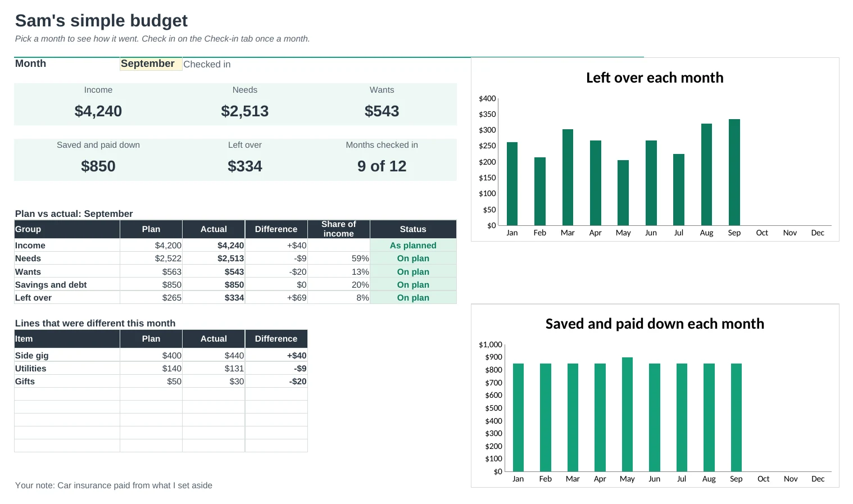This screenshot has height=504, width=853.
Task: Click the $1,000 axis label in Saved chart
Action: [x=491, y=344]
